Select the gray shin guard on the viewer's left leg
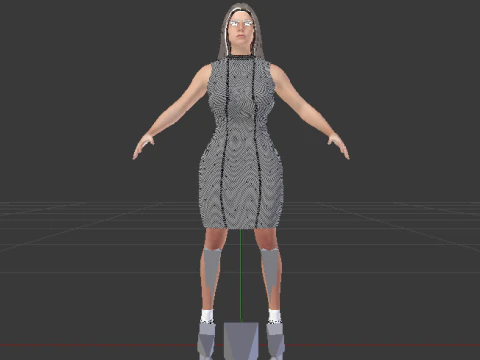This screenshot has width=480, height=360. pyautogui.click(x=211, y=269)
